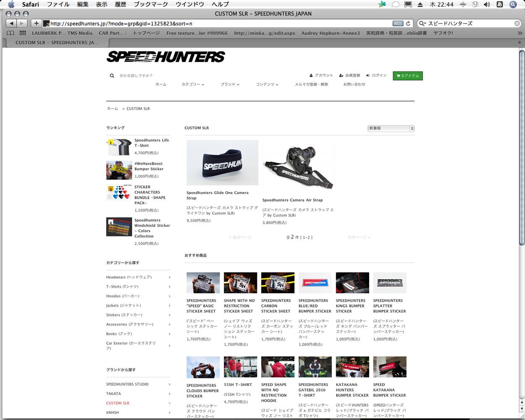Select the SPEEDHUNTERS STUDIO brand link
Viewport: 525px width, 420px height.
pyautogui.click(x=127, y=384)
